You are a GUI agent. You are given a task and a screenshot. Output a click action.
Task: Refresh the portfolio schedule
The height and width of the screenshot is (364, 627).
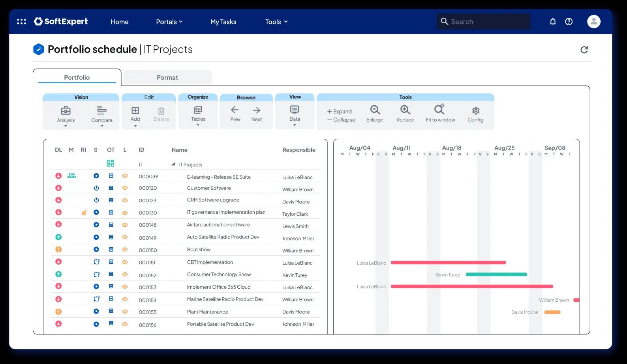(584, 50)
